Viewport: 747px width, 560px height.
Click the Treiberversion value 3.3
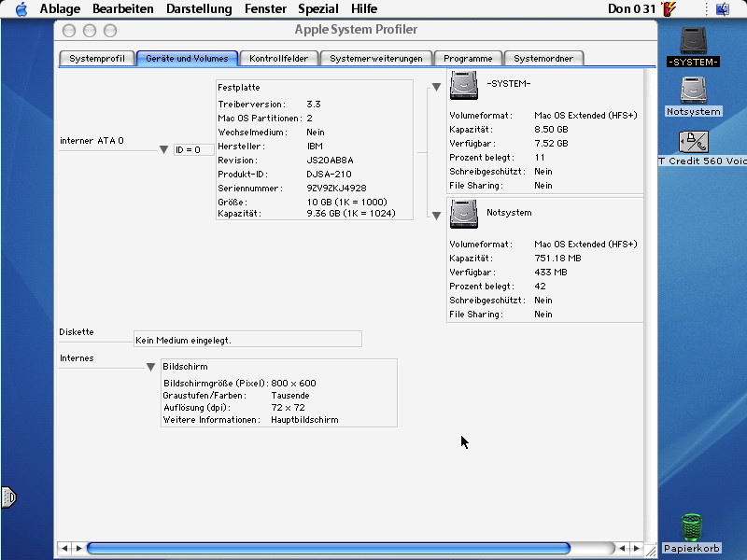(x=314, y=105)
